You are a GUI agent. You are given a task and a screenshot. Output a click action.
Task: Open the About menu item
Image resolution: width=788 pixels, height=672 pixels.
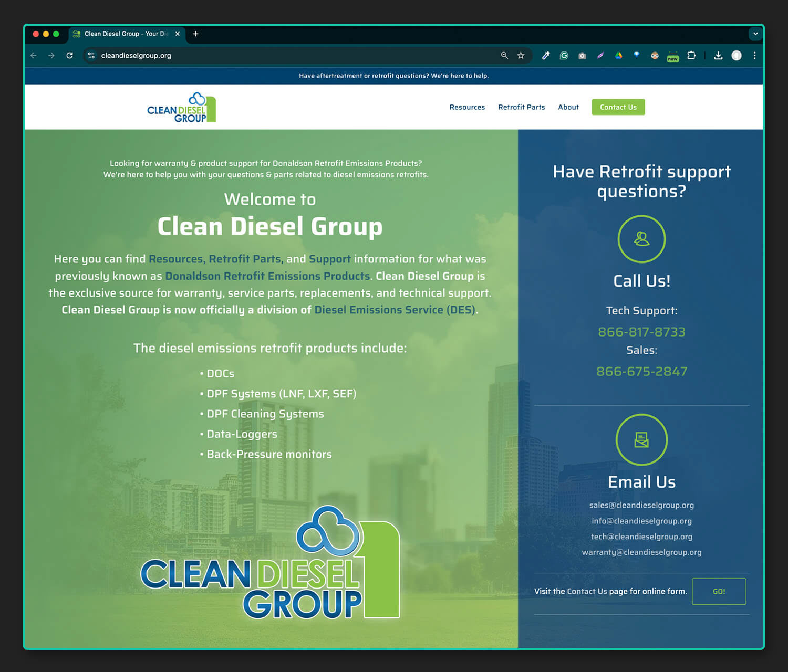pos(568,107)
